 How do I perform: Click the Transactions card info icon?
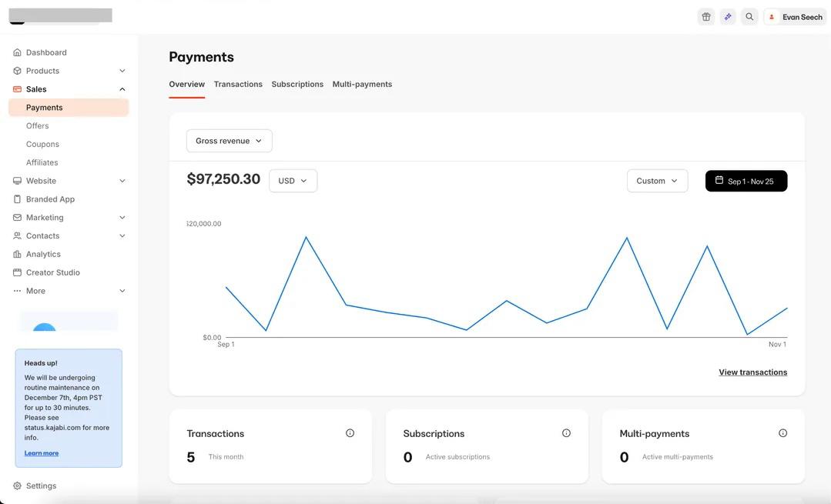(x=350, y=433)
